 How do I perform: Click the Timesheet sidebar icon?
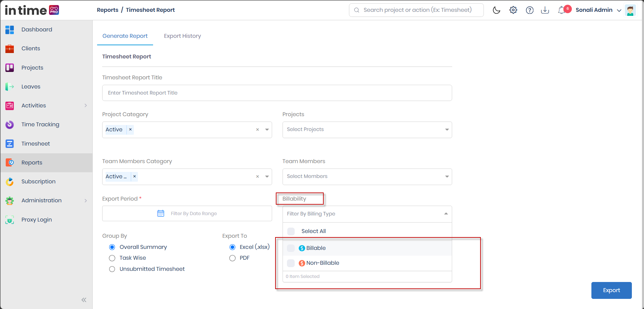[10, 144]
